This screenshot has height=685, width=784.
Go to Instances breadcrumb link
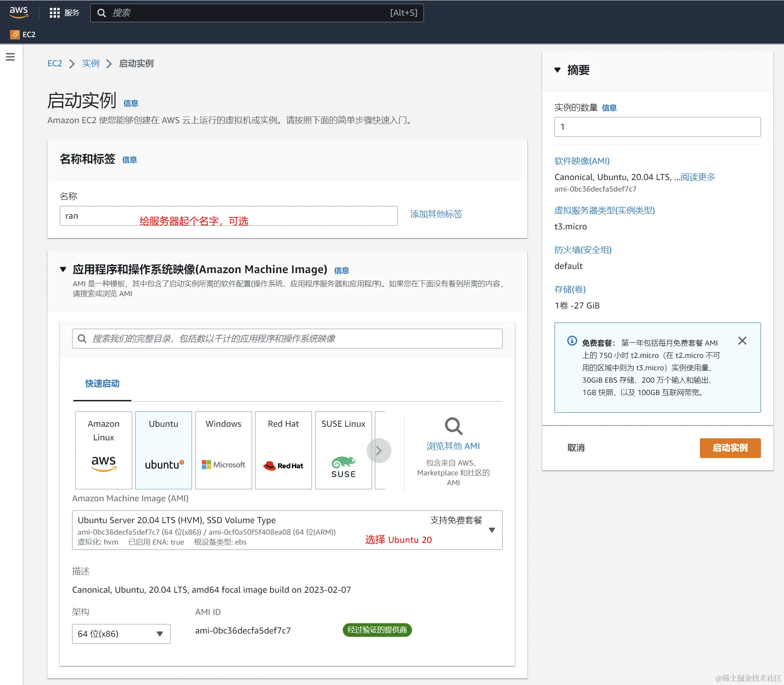91,63
